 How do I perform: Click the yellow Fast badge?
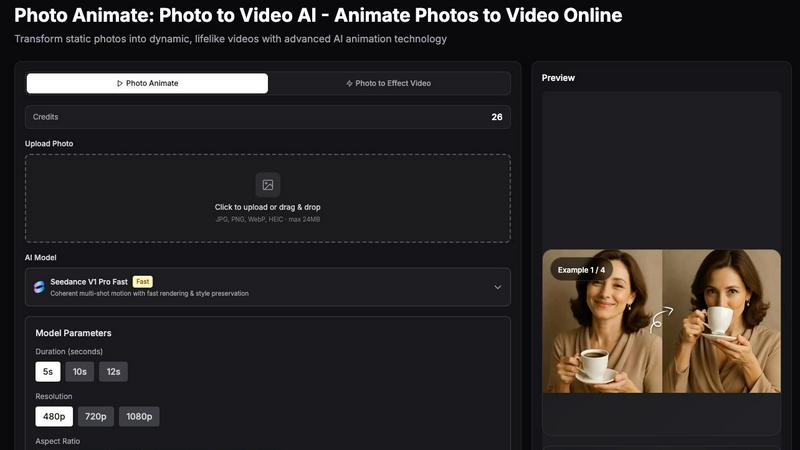coord(142,282)
